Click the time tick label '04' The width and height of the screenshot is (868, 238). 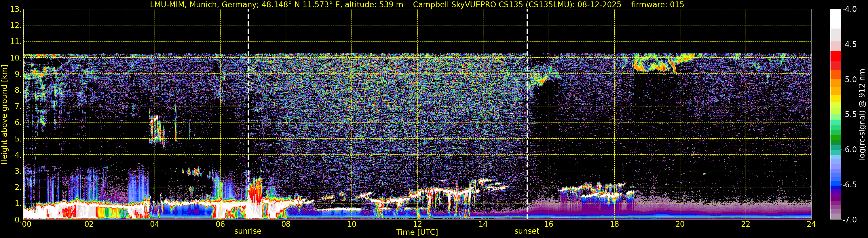155,224
